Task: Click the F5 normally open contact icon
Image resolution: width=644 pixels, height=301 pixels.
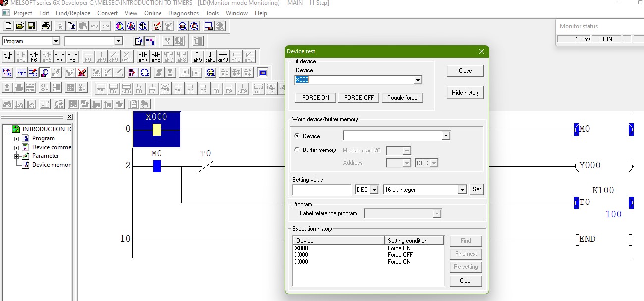Action: 7,56
